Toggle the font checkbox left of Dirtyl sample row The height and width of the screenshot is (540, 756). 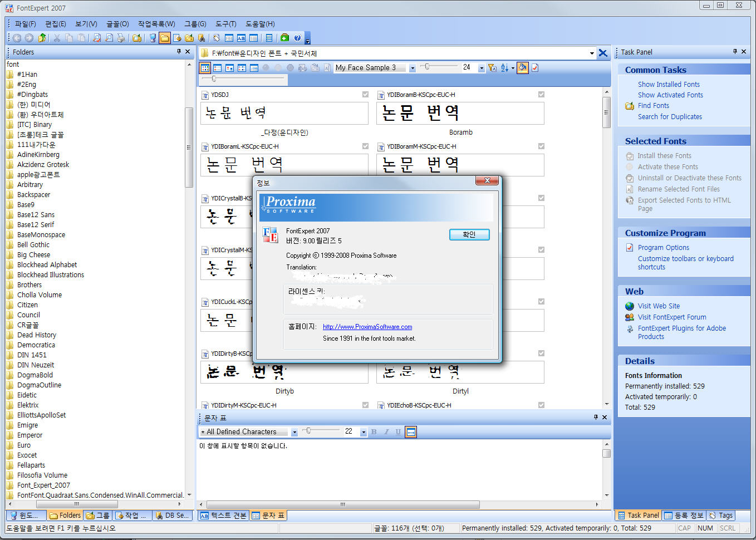point(541,354)
